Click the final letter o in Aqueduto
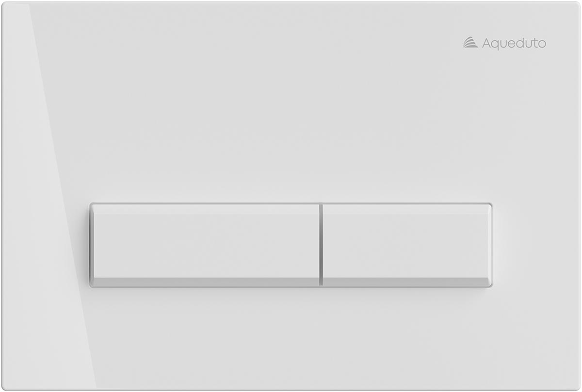582x392 pixels. point(542,44)
